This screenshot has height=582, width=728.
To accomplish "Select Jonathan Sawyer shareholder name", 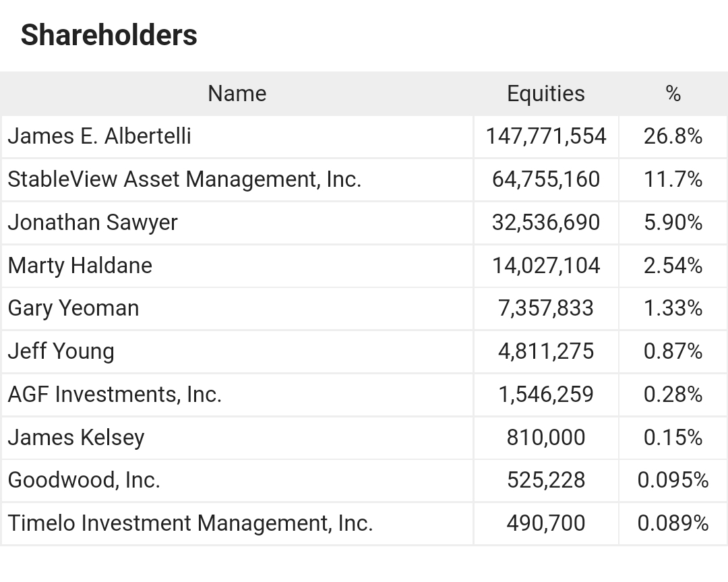I will coord(93,223).
